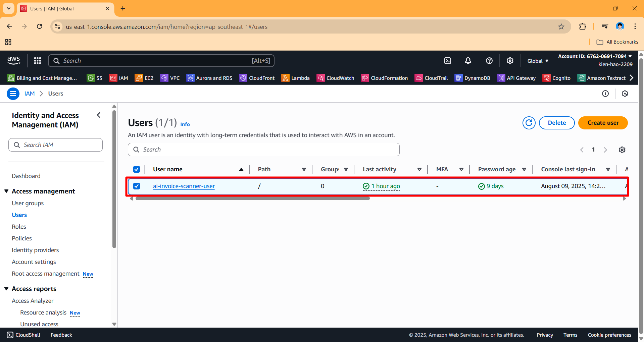Open the AWS services grid menu
The width and height of the screenshot is (644, 342).
[37, 61]
